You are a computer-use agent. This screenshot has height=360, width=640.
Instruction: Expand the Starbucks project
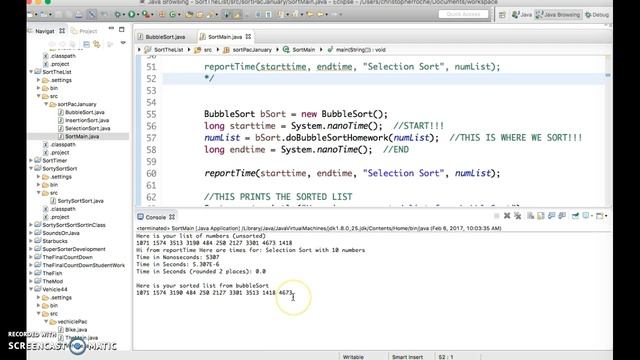(x=31, y=241)
